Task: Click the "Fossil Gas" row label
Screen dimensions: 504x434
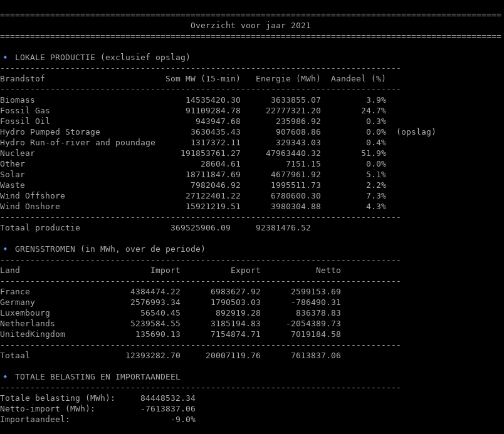Action: coord(24,111)
